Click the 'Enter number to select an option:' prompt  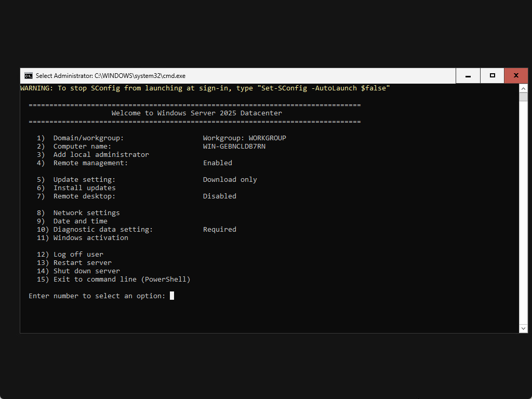pyautogui.click(x=97, y=296)
